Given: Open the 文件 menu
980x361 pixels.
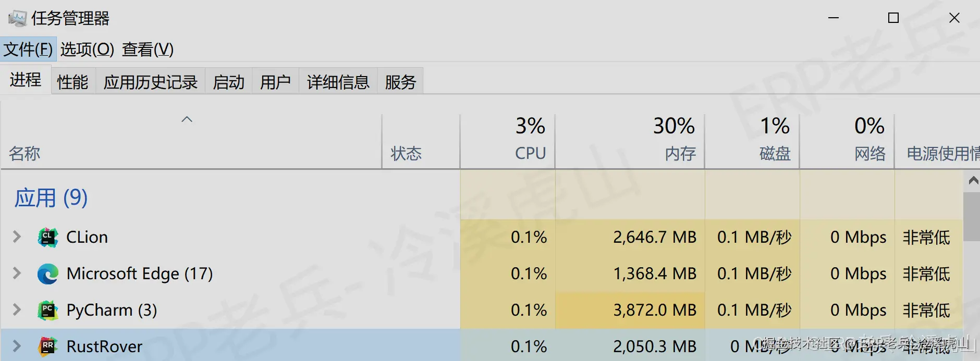Looking at the screenshot, I should click(x=29, y=49).
